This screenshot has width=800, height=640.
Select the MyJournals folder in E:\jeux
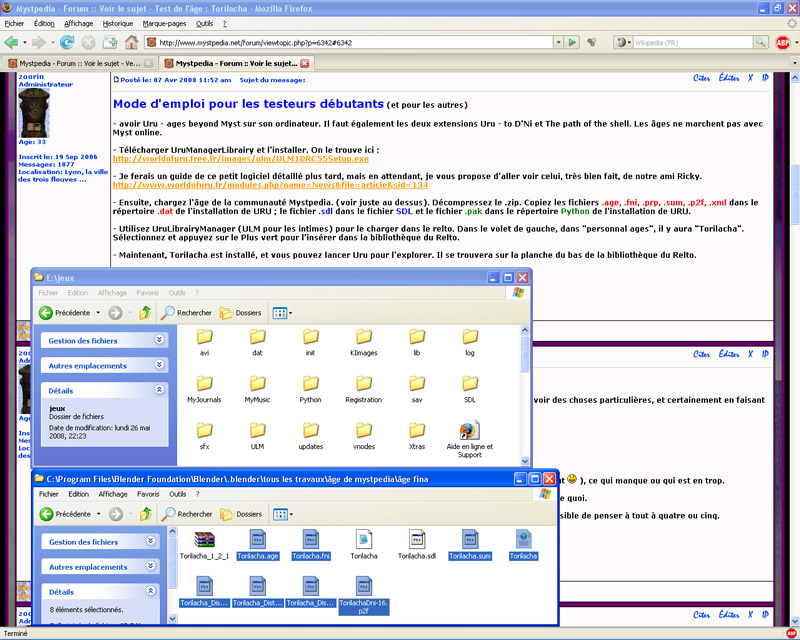point(204,389)
